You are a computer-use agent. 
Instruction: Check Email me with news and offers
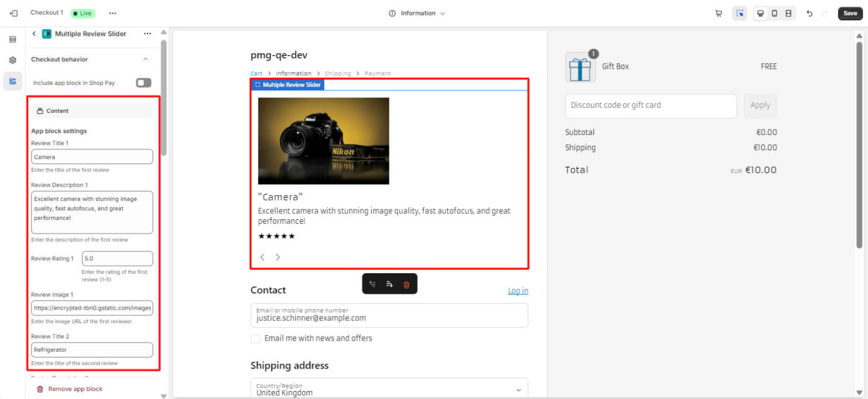[x=255, y=339]
